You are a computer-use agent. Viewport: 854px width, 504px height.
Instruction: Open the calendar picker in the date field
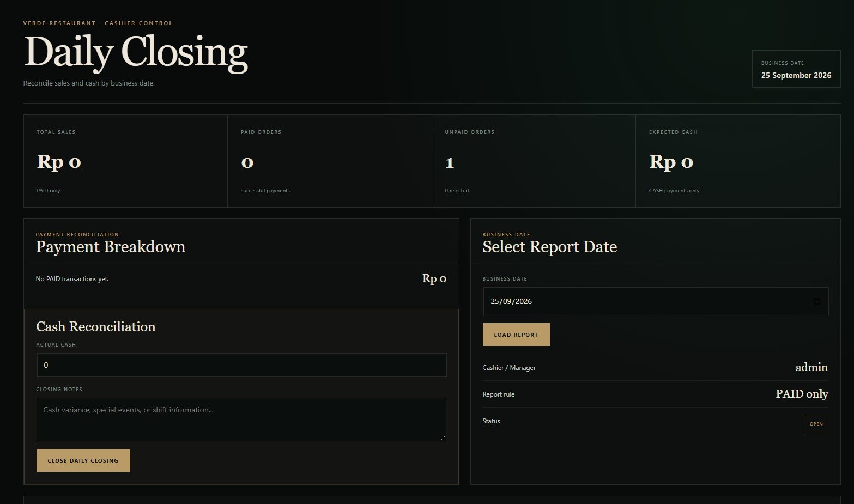pyautogui.click(x=816, y=301)
